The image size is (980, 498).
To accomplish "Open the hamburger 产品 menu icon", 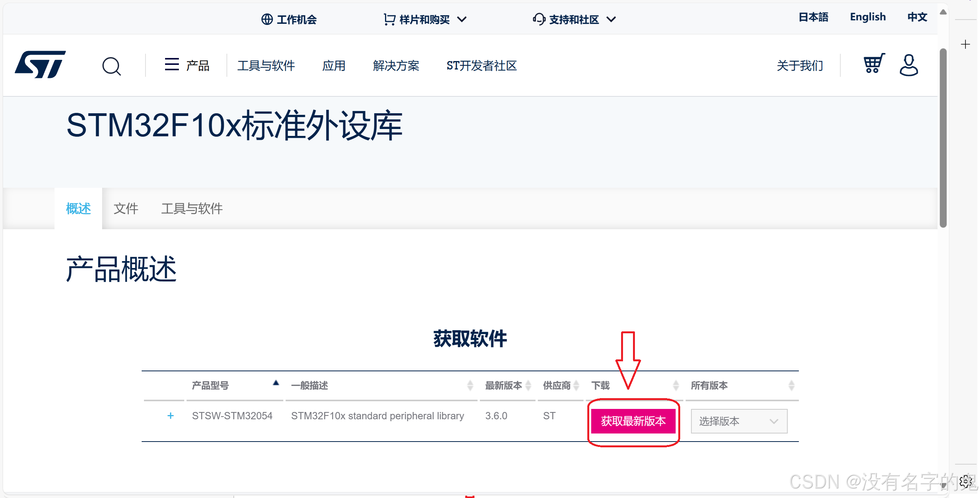I will (172, 65).
